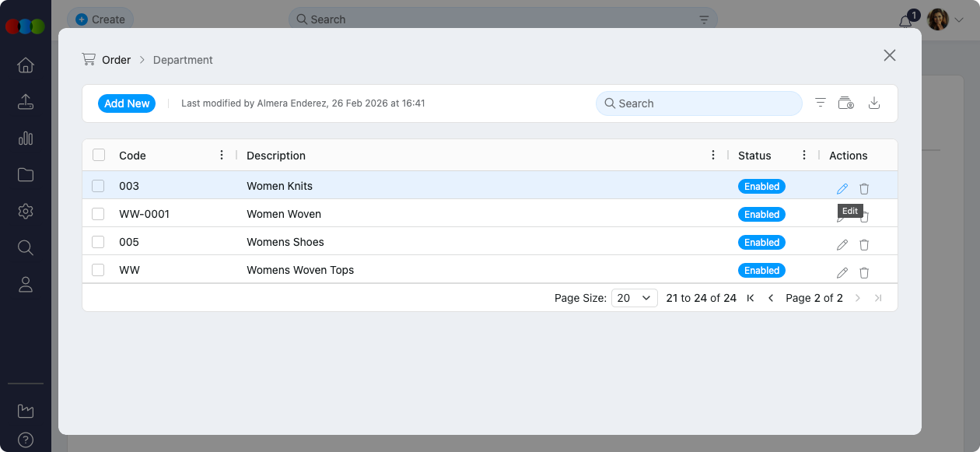Click the edit pencil for Women Knits
This screenshot has height=452, width=980.
click(x=842, y=188)
